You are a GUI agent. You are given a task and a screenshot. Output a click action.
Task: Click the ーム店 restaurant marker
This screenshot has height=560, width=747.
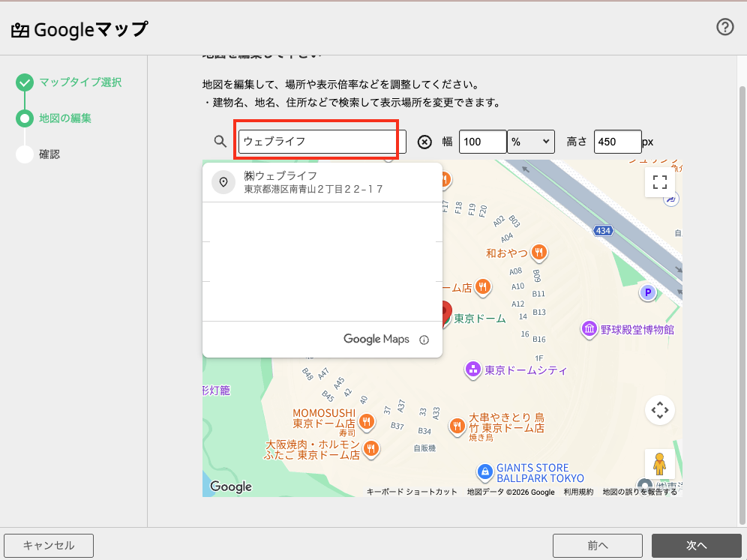click(x=482, y=287)
